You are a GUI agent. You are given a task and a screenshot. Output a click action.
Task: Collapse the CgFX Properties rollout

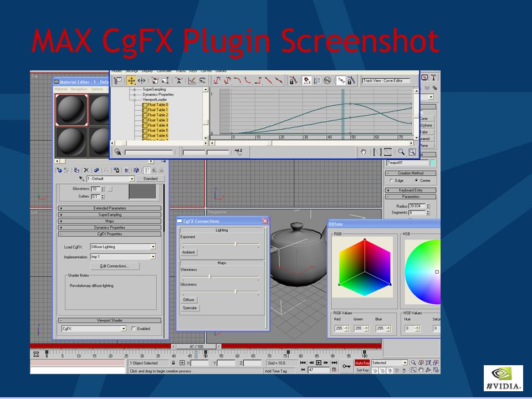tap(109, 234)
